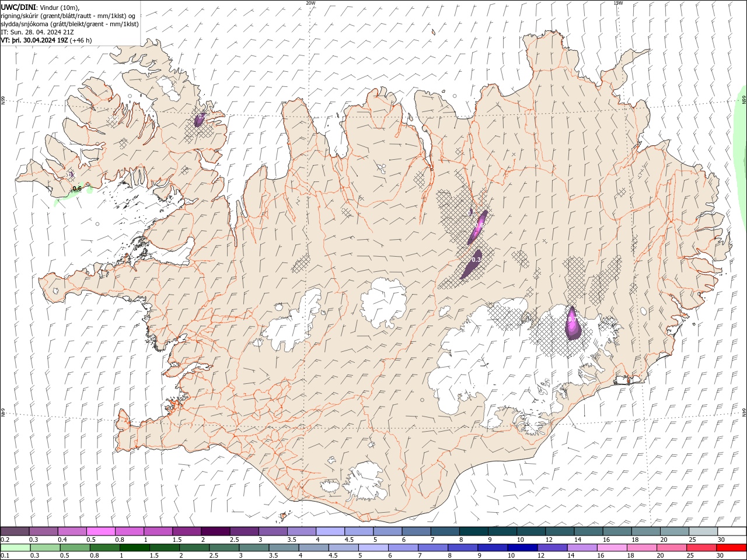Click the purple snow cell in the Westfjords
Screen dimensions: 747x560
coord(199,119)
